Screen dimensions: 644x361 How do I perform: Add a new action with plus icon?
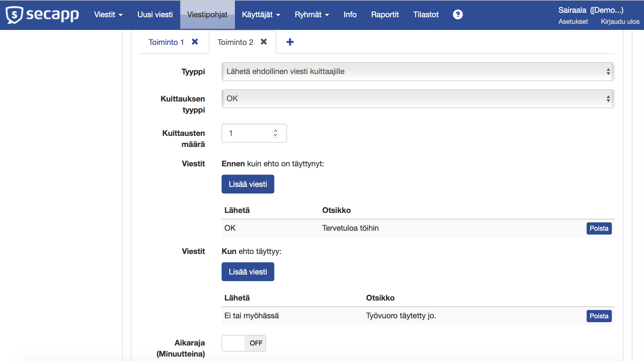pyautogui.click(x=290, y=42)
